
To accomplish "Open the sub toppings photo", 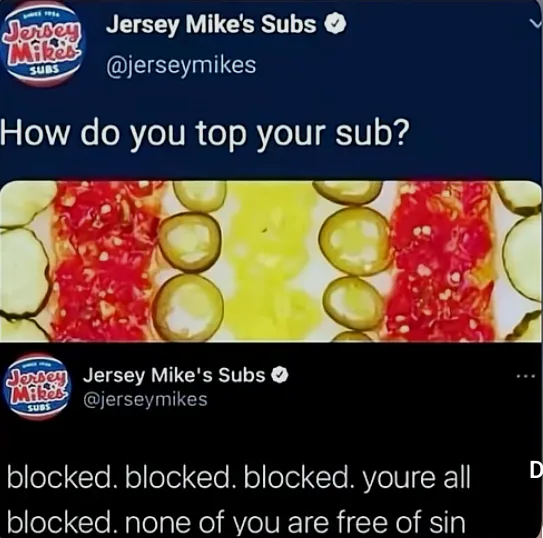I will (270, 261).
